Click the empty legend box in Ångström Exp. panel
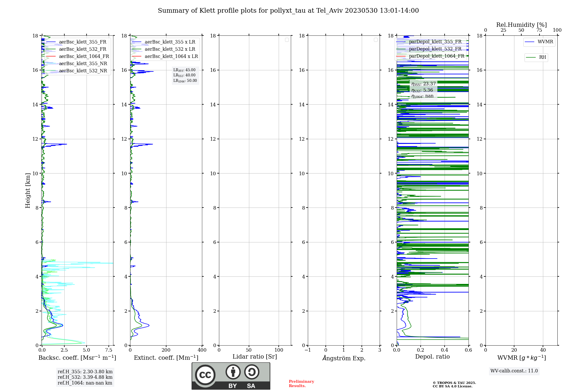Image resolution: width=577 pixels, height=392 pixels. click(x=376, y=40)
